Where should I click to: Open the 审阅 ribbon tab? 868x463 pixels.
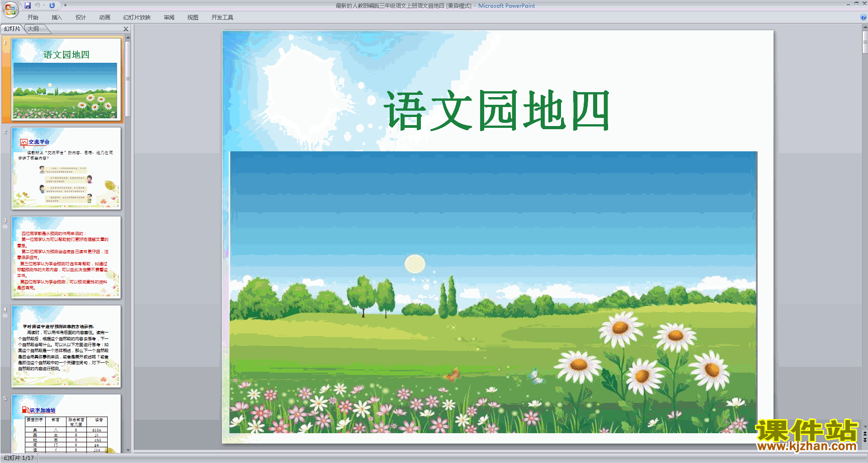[169, 18]
